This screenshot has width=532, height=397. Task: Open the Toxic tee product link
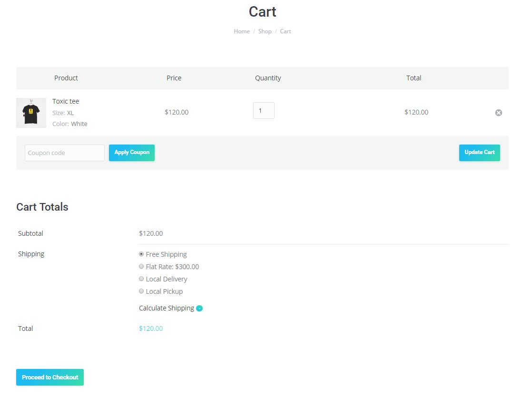click(66, 101)
